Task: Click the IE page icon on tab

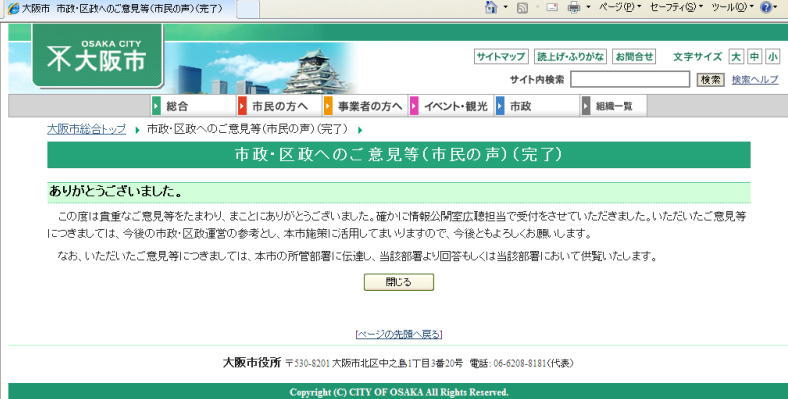Action: (x=13, y=9)
